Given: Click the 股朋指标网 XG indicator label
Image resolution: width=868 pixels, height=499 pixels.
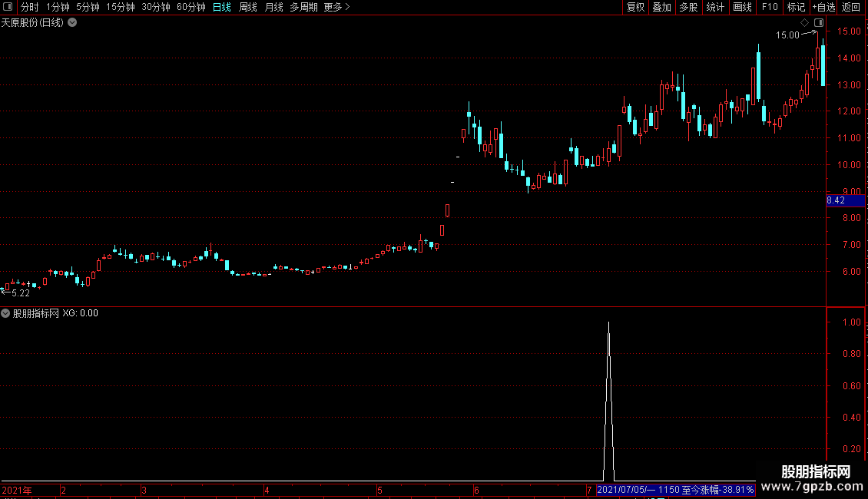Looking at the screenshot, I should (x=55, y=313).
